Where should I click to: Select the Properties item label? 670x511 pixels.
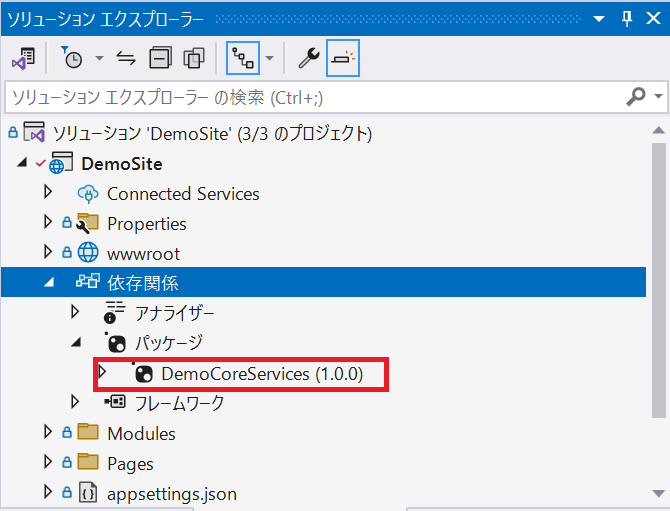[x=147, y=224]
